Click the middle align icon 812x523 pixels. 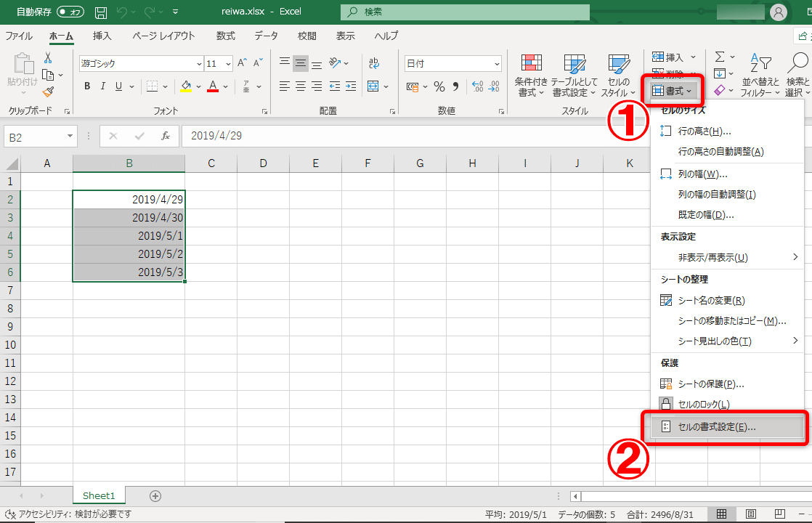point(301,63)
